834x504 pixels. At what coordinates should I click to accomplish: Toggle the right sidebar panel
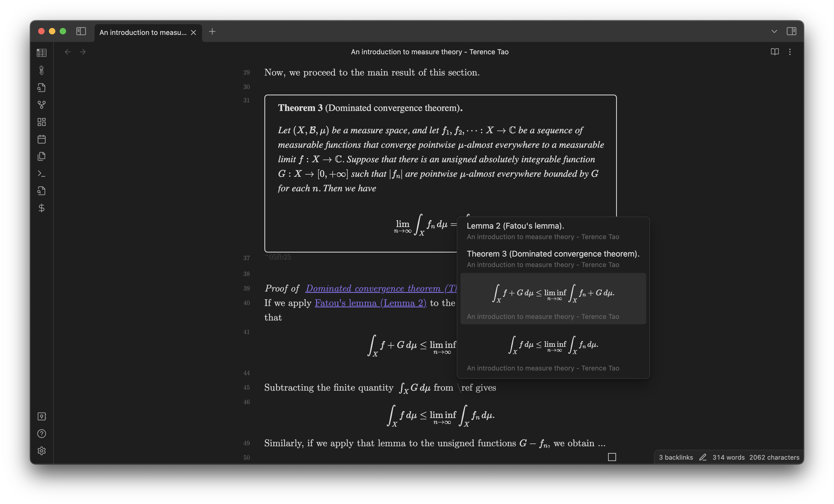[x=791, y=31]
